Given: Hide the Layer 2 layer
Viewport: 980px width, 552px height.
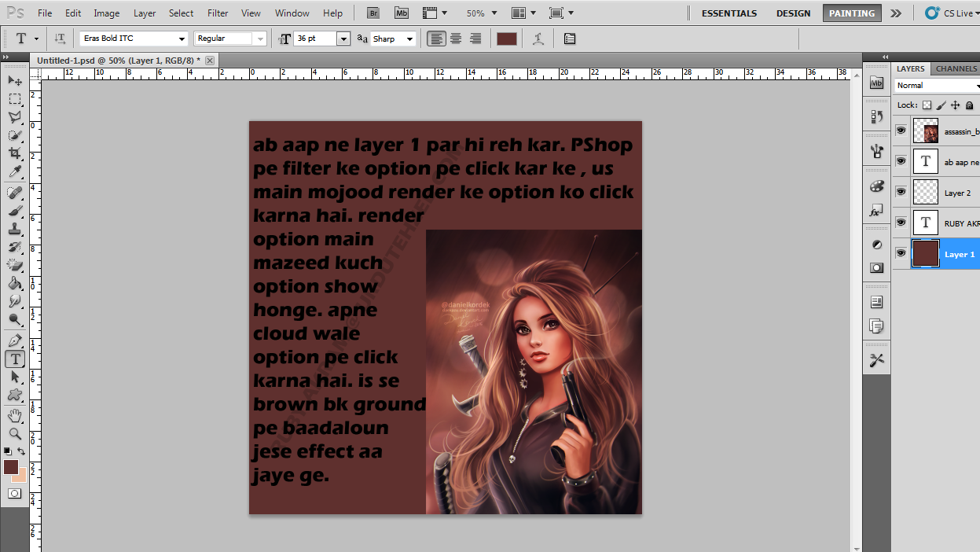Looking at the screenshot, I should (901, 192).
